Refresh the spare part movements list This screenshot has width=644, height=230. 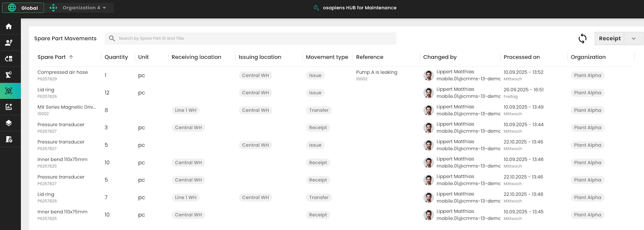(x=583, y=39)
